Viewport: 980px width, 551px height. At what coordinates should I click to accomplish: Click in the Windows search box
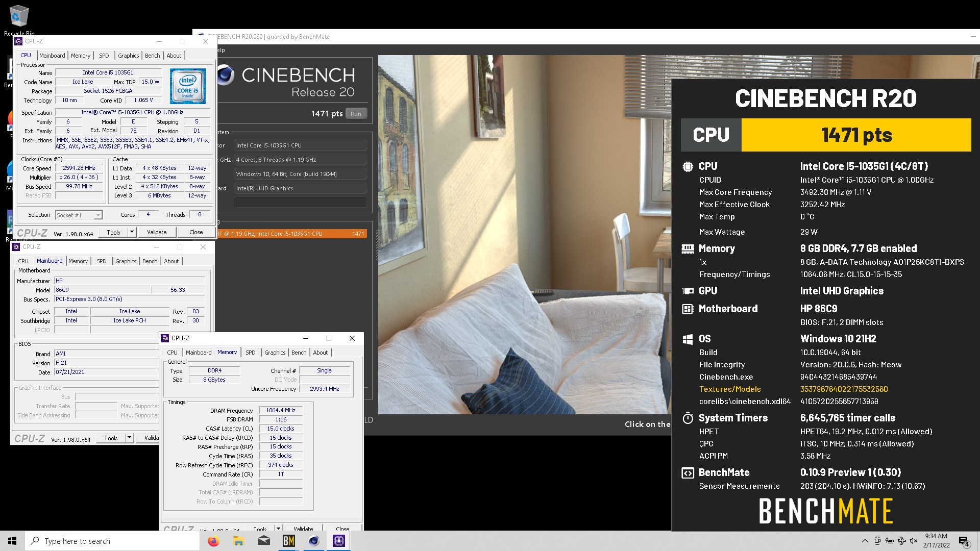click(112, 541)
